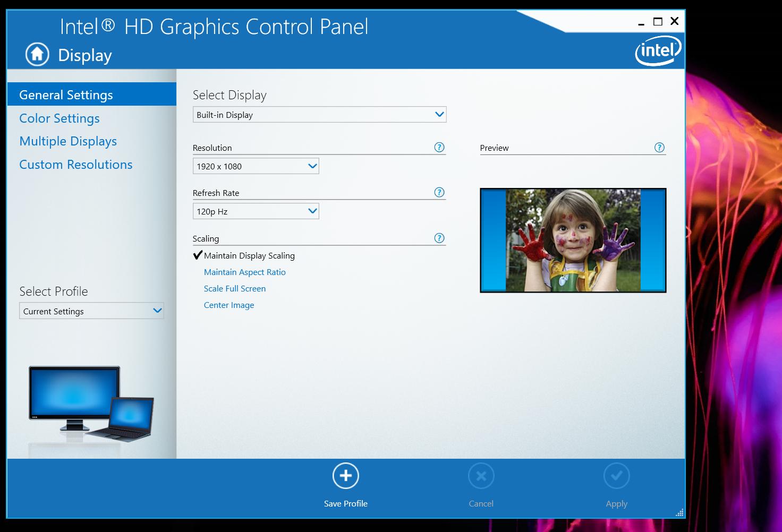The image size is (782, 532).
Task: Click the Save Profile plus icon
Action: 346,476
